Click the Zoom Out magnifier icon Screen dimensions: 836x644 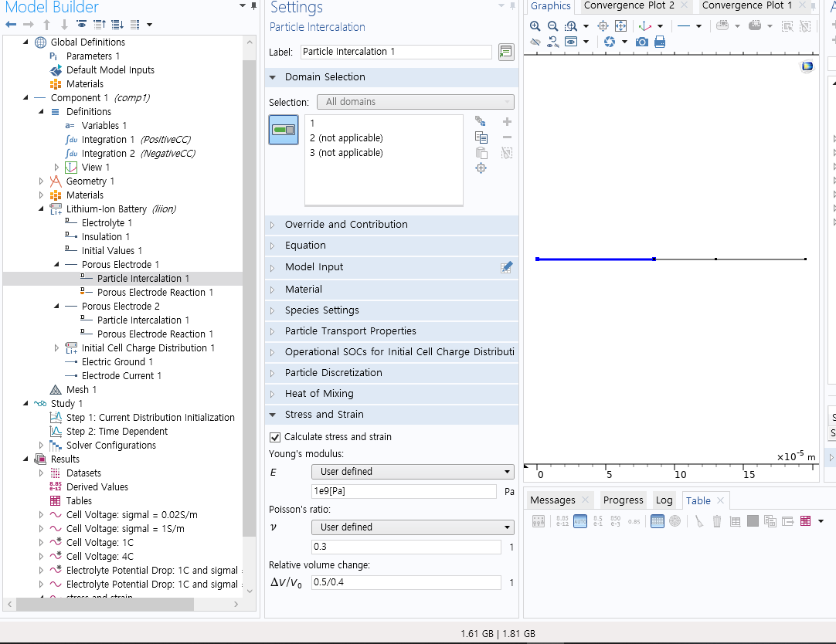tap(552, 25)
